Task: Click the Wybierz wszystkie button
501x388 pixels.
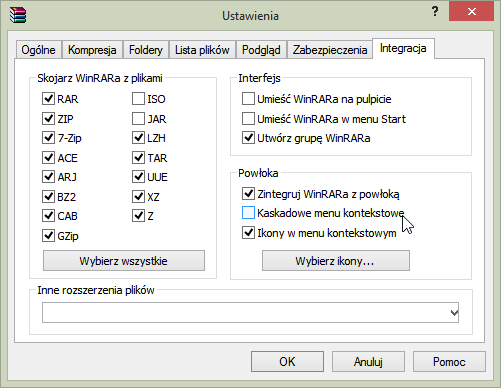Action: point(124,261)
